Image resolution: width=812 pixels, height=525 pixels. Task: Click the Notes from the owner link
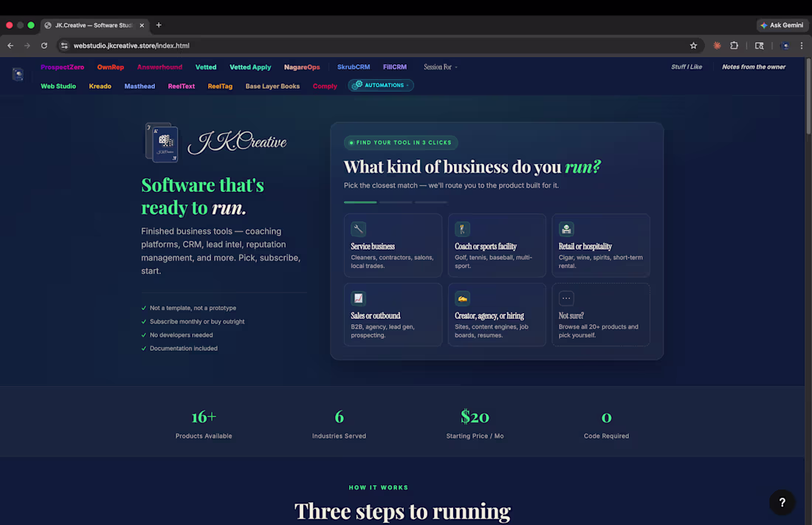coord(753,66)
